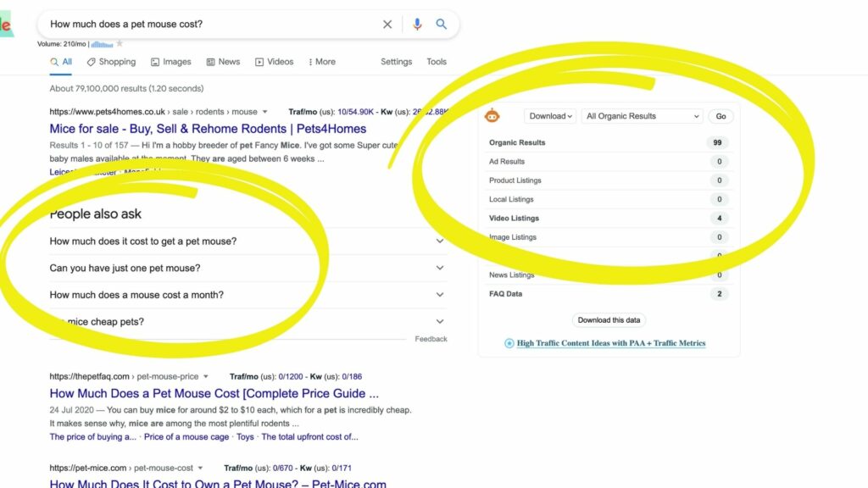
Task: Click the Feedback link below People also ask
Action: pyautogui.click(x=431, y=339)
